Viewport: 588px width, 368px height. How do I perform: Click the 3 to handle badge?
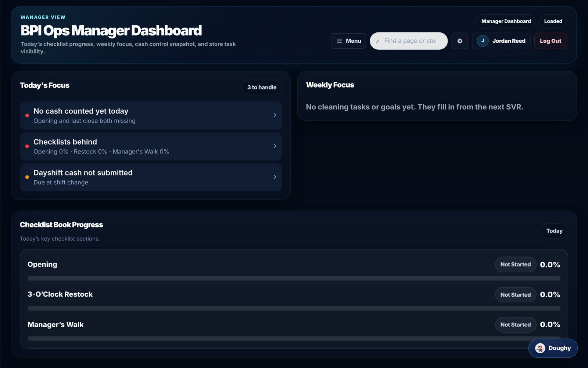[x=262, y=87]
